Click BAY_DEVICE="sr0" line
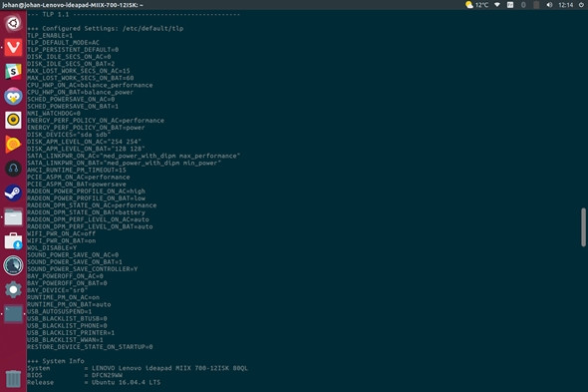This screenshot has width=588, height=392. coord(58,290)
